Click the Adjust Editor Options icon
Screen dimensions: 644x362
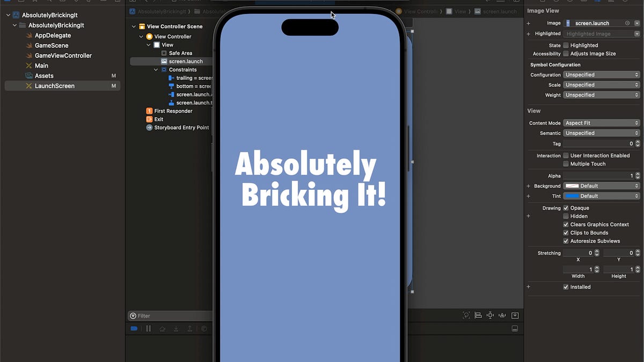click(x=515, y=328)
